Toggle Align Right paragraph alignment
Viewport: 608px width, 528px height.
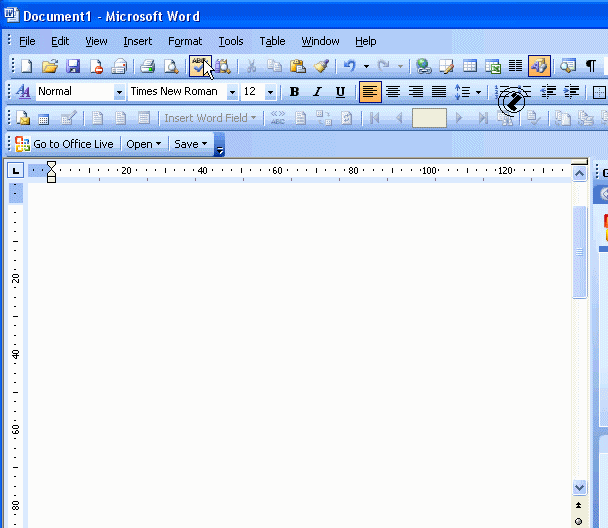(x=416, y=92)
